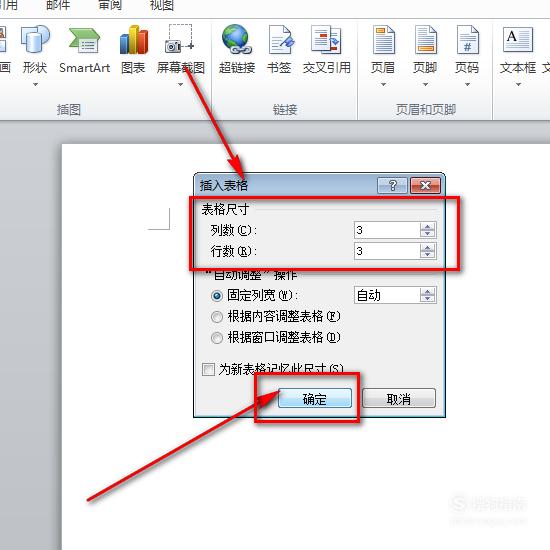Image resolution: width=550 pixels, height=550 pixels.
Task: Expand the Screenshot dropdown arrow
Action: [181, 85]
